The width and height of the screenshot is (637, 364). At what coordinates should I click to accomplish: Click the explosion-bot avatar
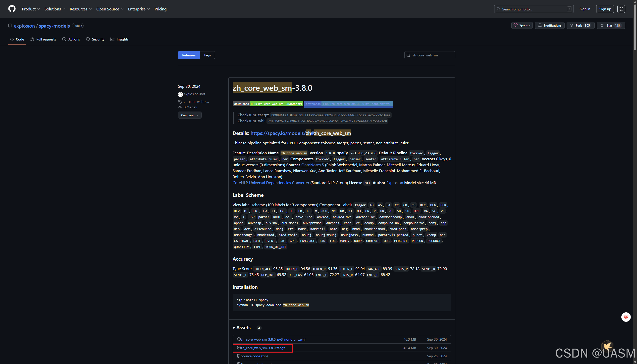(x=180, y=94)
